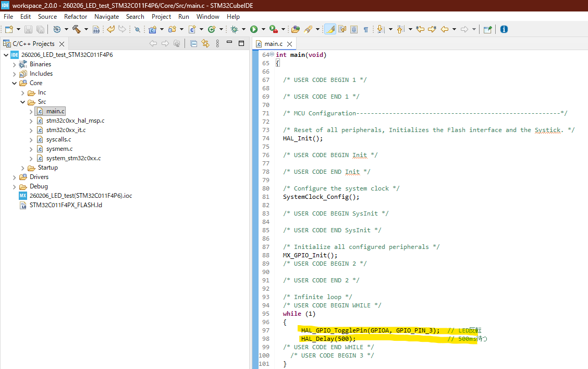Select stm32c0xx_it.c in the project tree

pyautogui.click(x=66, y=130)
